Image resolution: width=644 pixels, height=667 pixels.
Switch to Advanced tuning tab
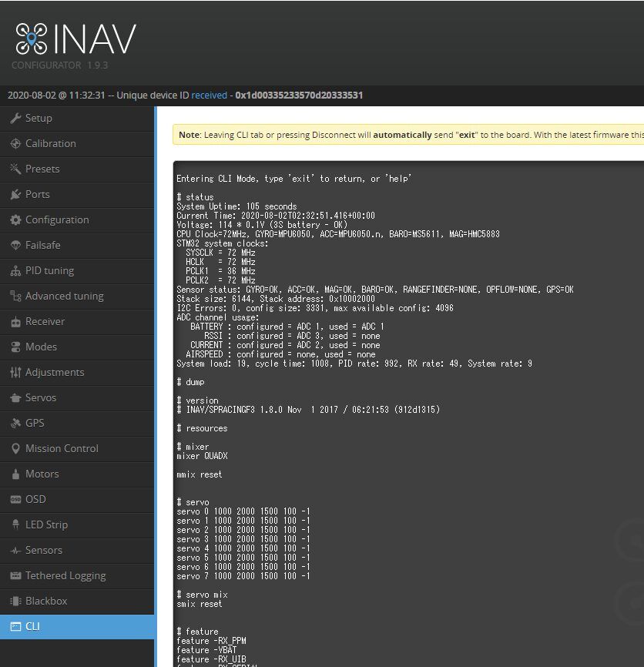[77, 296]
